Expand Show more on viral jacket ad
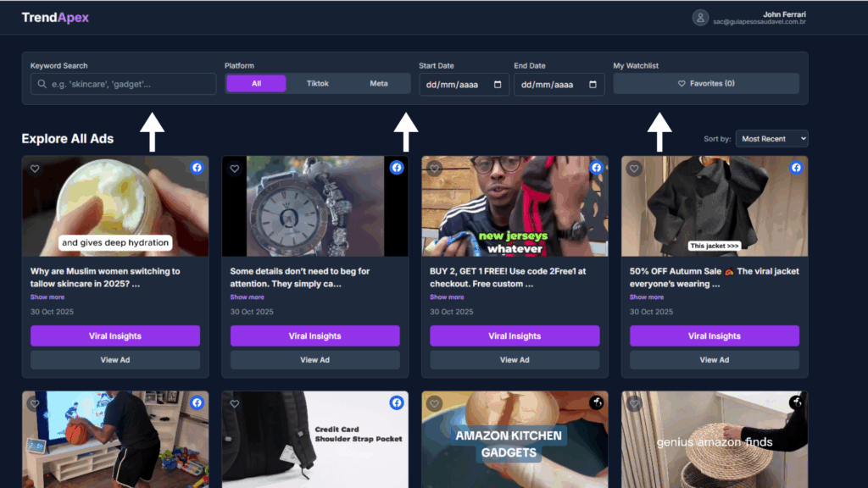 coord(647,297)
